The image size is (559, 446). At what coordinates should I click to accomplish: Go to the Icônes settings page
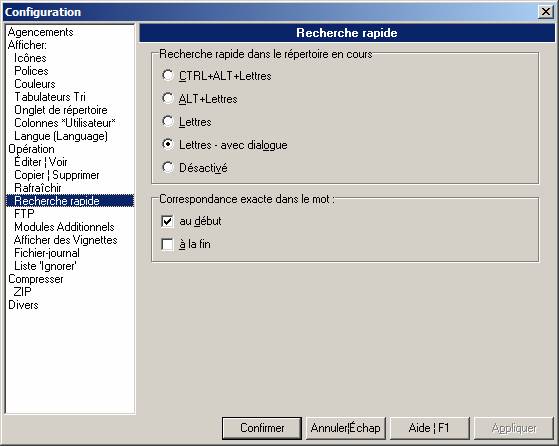point(30,58)
